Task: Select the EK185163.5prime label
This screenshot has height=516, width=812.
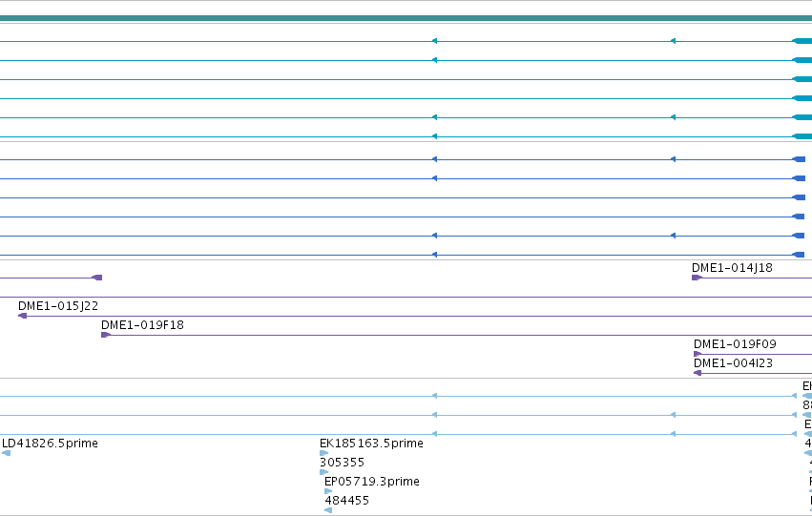Action: (371, 444)
